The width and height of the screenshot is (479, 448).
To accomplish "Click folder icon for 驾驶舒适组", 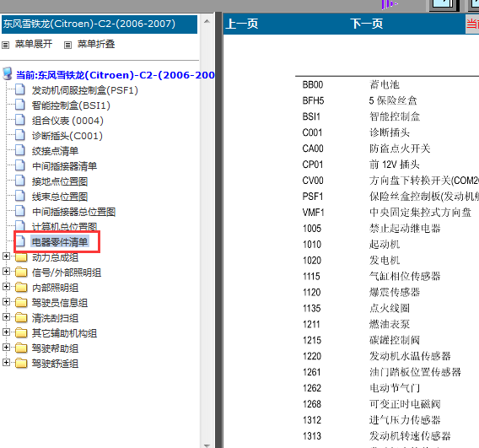I will (x=21, y=364).
